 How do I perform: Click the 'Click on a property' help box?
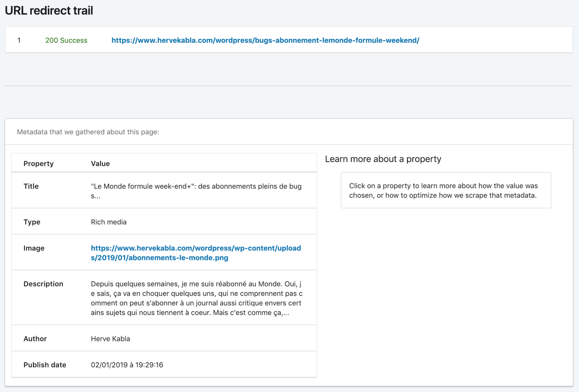(446, 190)
